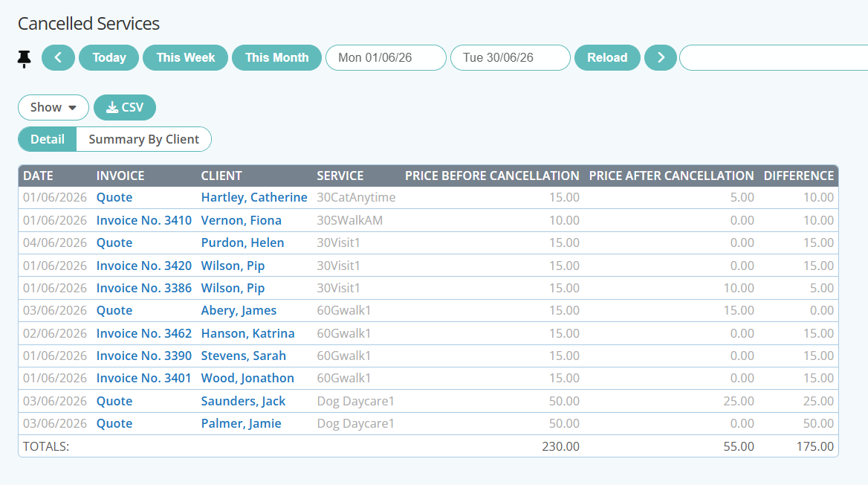868x485 pixels.
Task: Click the TOTALS: row label
Action: pyautogui.click(x=46, y=446)
